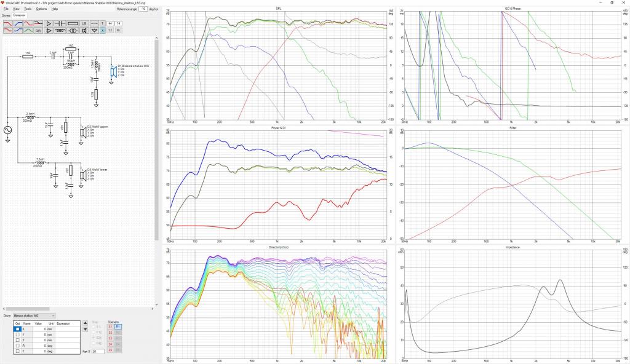Click the R1 scenario button

[x=118, y=326]
